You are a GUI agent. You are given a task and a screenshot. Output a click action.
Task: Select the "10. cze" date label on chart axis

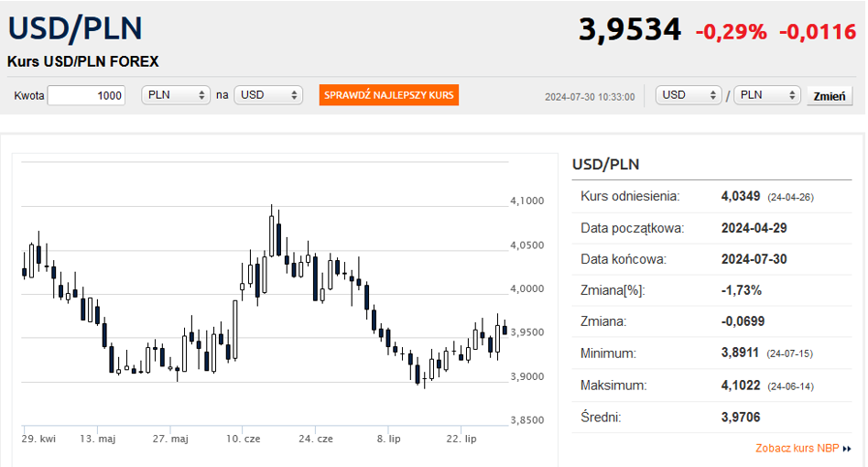pyautogui.click(x=243, y=440)
